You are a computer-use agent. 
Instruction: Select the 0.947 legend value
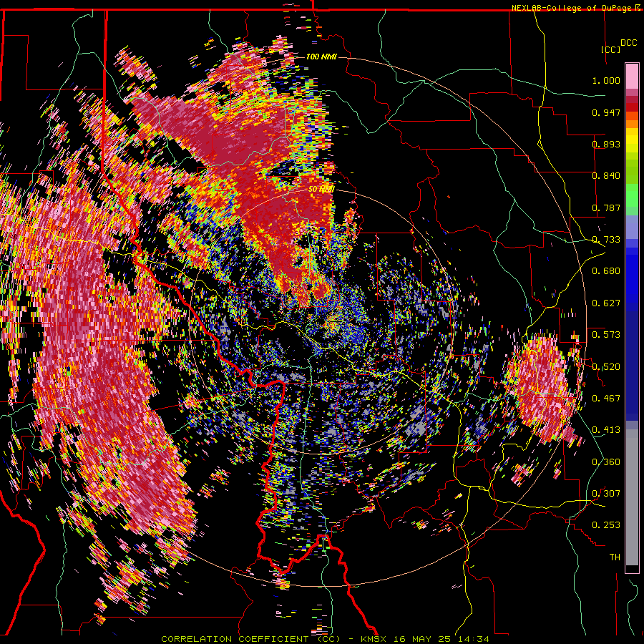[606, 112]
